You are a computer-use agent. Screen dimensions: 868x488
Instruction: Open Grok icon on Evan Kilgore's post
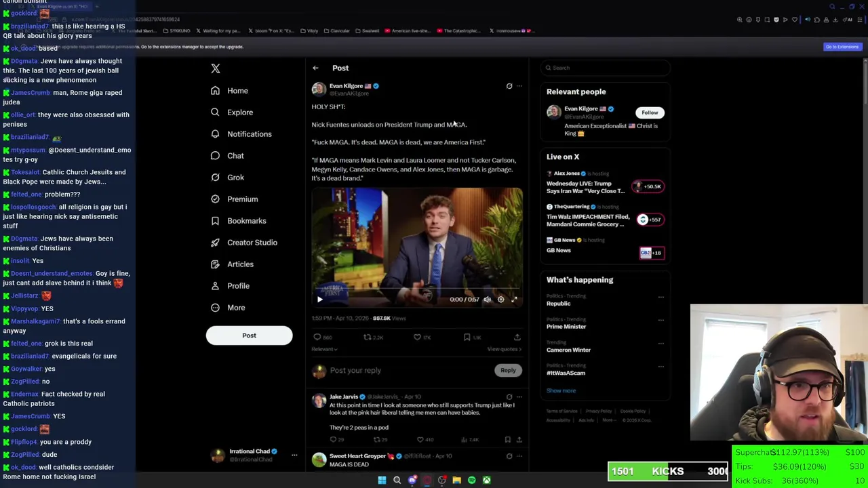[x=509, y=86]
